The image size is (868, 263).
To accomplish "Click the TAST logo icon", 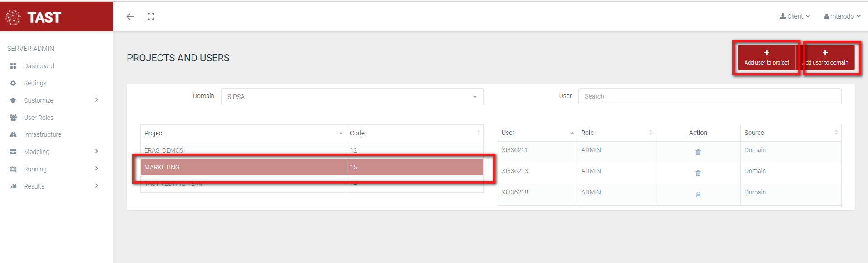I will pos(13,17).
